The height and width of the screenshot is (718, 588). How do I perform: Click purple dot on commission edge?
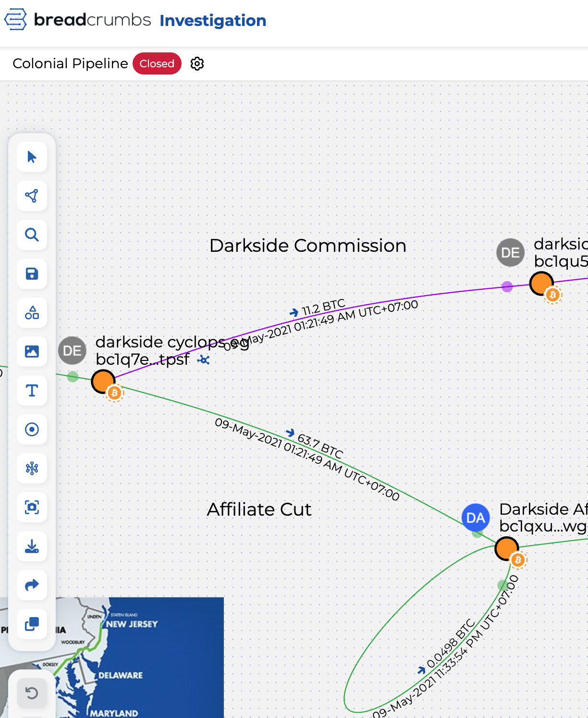click(x=507, y=287)
